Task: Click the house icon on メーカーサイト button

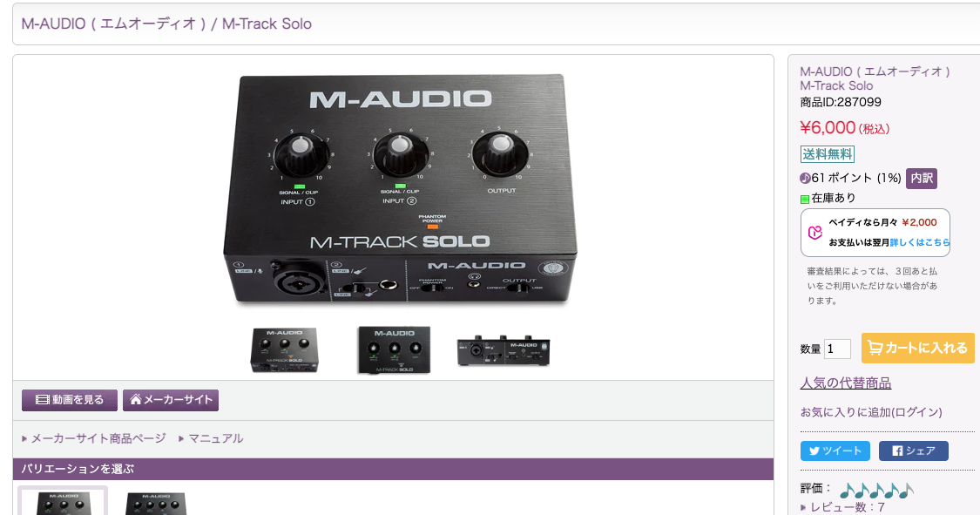Action: (x=136, y=399)
